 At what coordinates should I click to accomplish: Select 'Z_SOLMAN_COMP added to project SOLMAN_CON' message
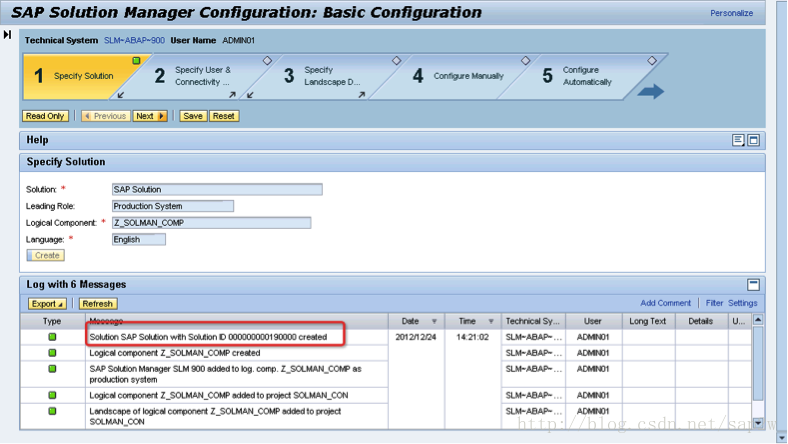point(219,395)
